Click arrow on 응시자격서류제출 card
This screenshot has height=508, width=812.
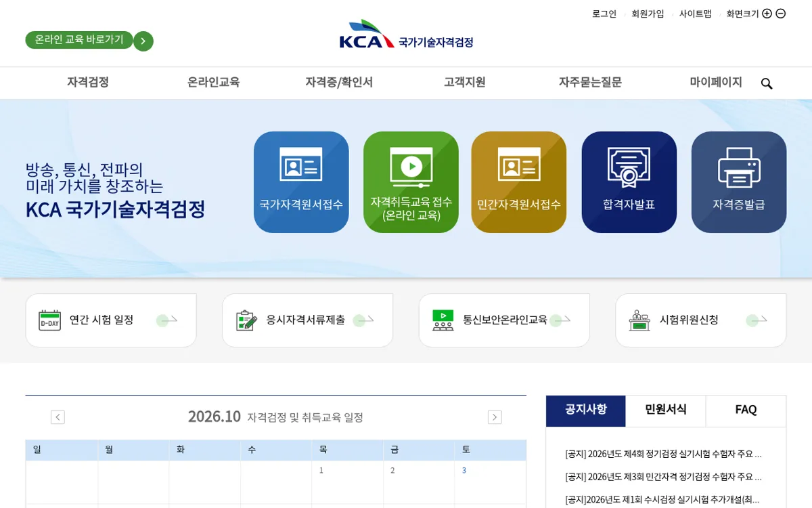coord(363,320)
